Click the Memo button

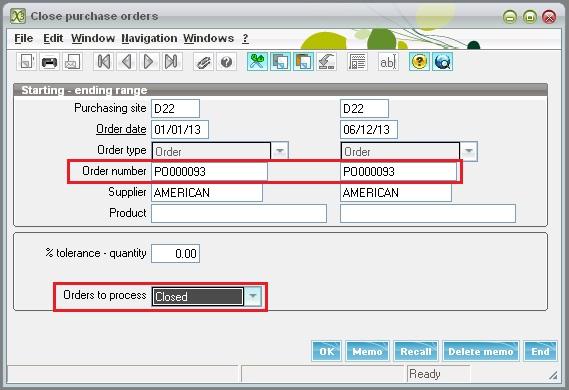367,351
